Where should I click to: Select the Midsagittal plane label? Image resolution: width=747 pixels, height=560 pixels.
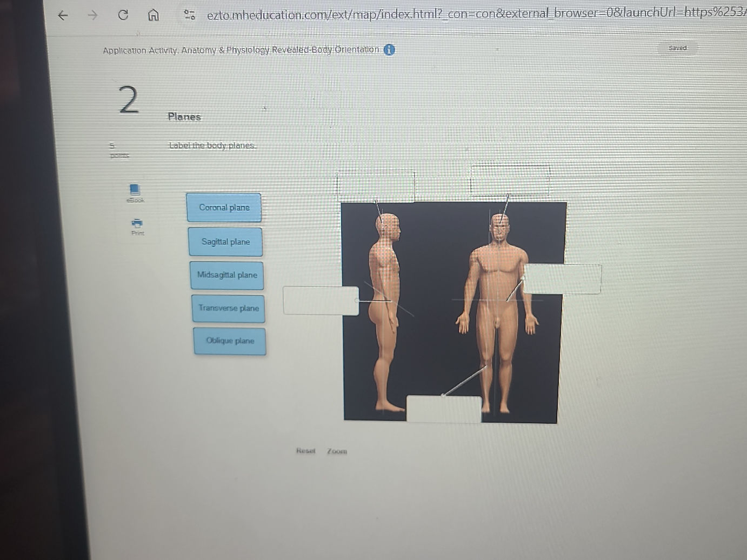point(227,275)
